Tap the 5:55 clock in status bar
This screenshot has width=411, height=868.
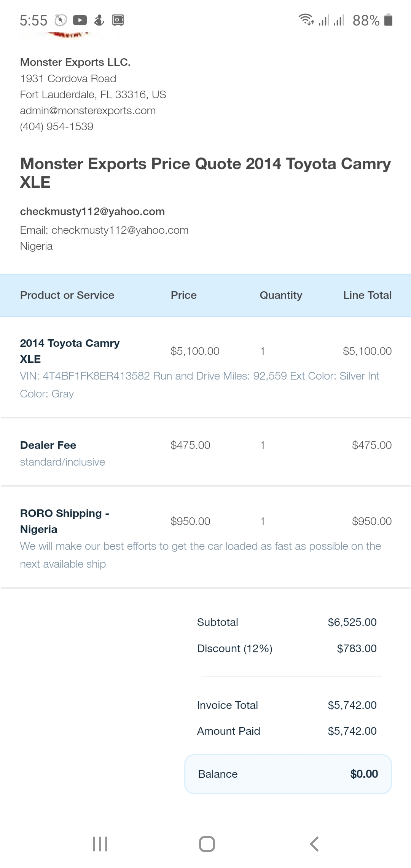pyautogui.click(x=33, y=21)
